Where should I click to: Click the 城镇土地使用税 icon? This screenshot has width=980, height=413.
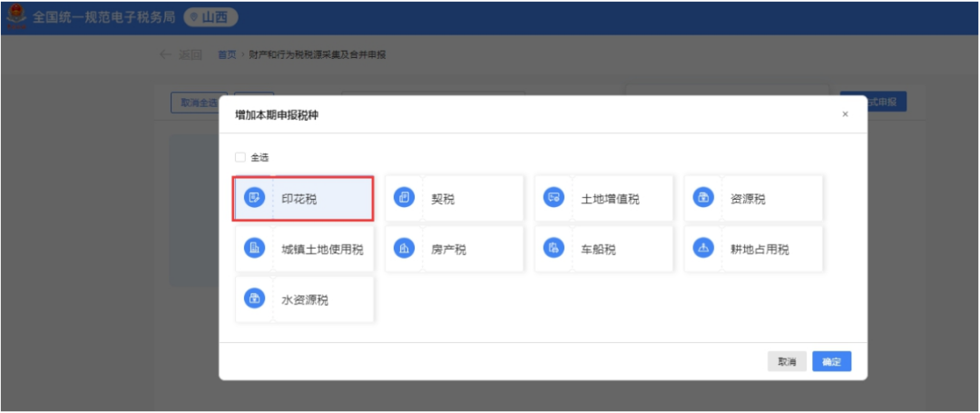tap(254, 248)
